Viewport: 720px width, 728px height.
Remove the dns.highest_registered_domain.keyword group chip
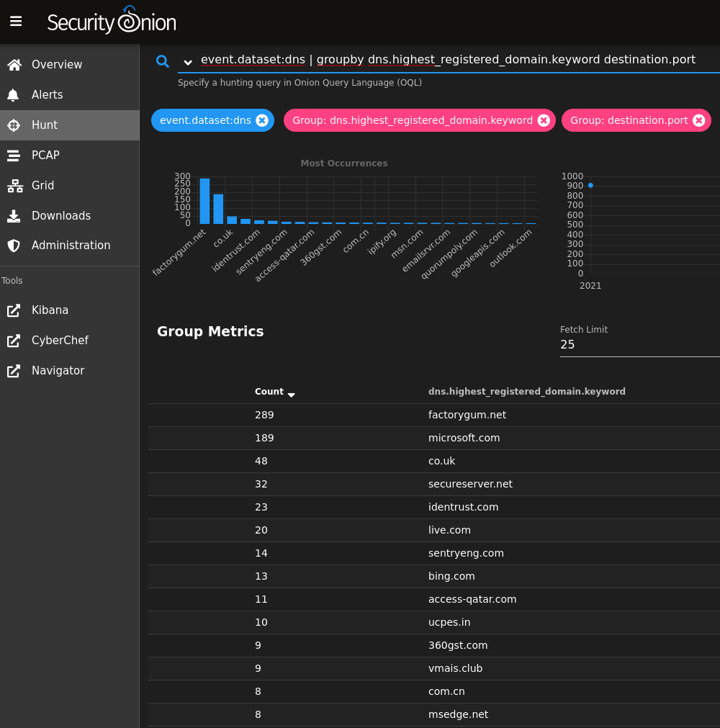[544, 121]
